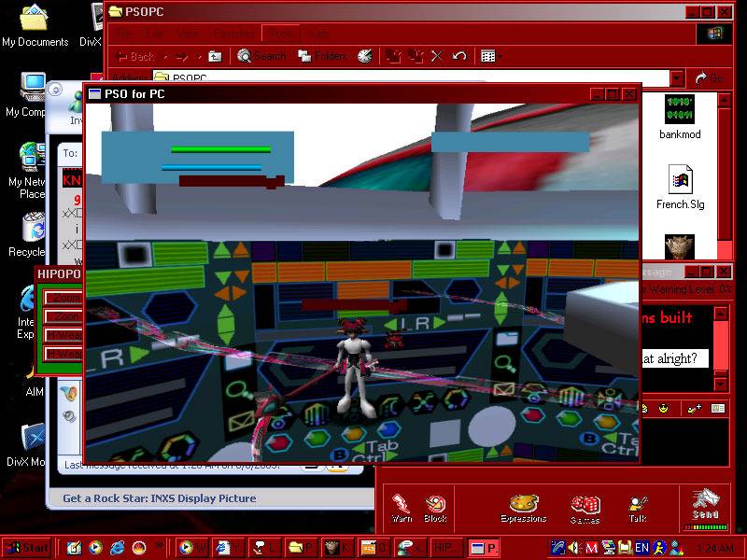This screenshot has height=560, width=747.
Task: Open the Start menu
Action: click(27, 548)
